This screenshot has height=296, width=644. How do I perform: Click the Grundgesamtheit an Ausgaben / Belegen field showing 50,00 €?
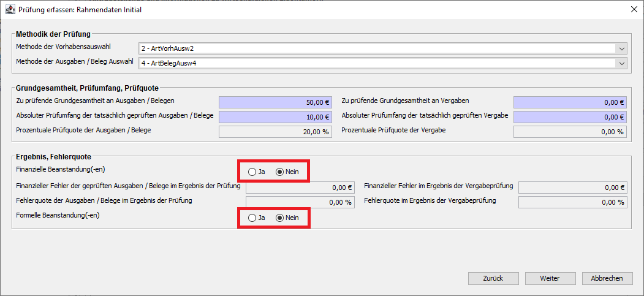275,102
